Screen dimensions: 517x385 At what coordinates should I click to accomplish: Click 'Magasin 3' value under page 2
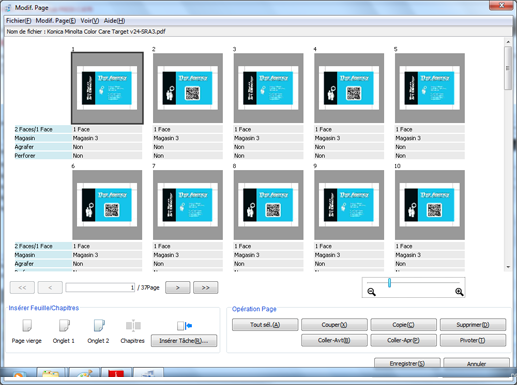click(188, 138)
